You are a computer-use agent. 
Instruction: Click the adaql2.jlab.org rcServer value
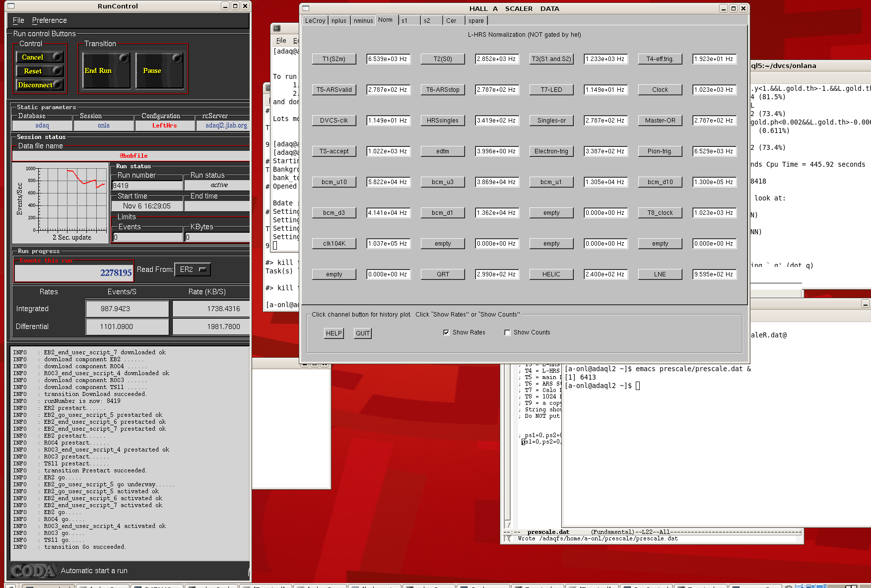(226, 126)
